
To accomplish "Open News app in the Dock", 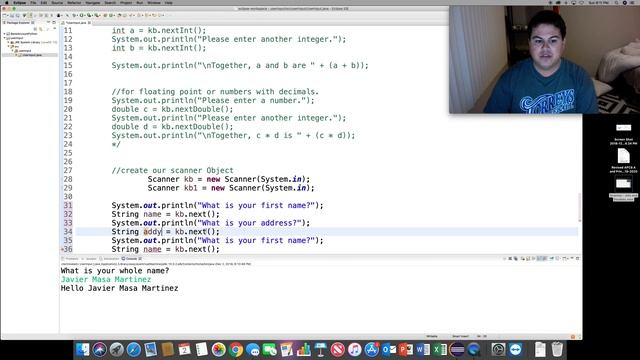I will tap(338, 350).
